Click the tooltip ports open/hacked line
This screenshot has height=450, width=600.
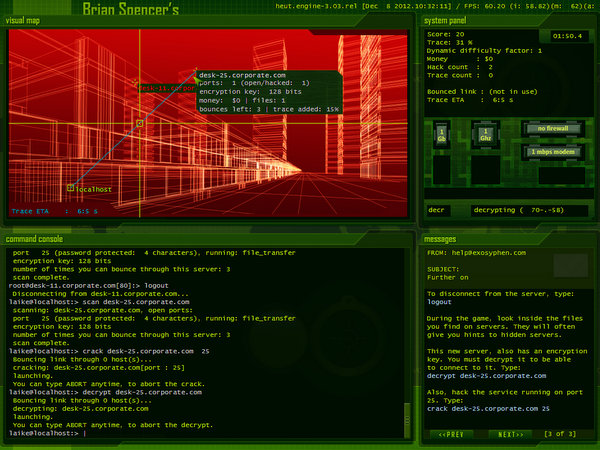click(254, 83)
